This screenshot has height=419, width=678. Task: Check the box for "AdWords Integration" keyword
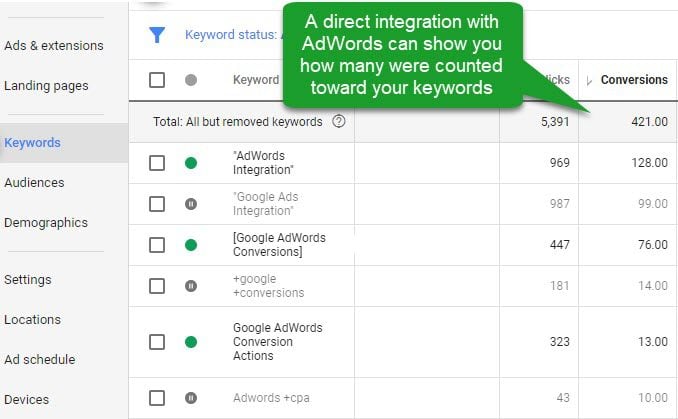pyautogui.click(x=157, y=163)
